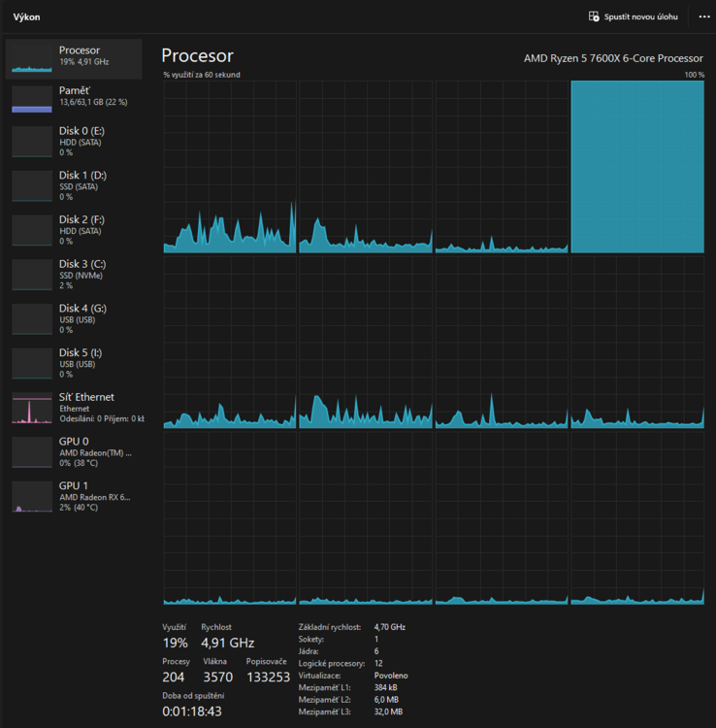The height and width of the screenshot is (728, 716).
Task: Click the Run new task icon
Action: pos(594,17)
